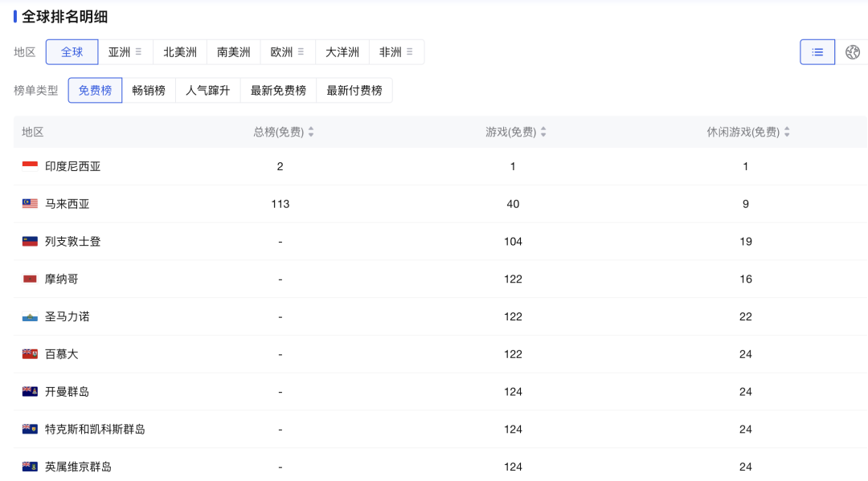
Task: Click the 摩纳哥 row region name
Action: point(62,279)
